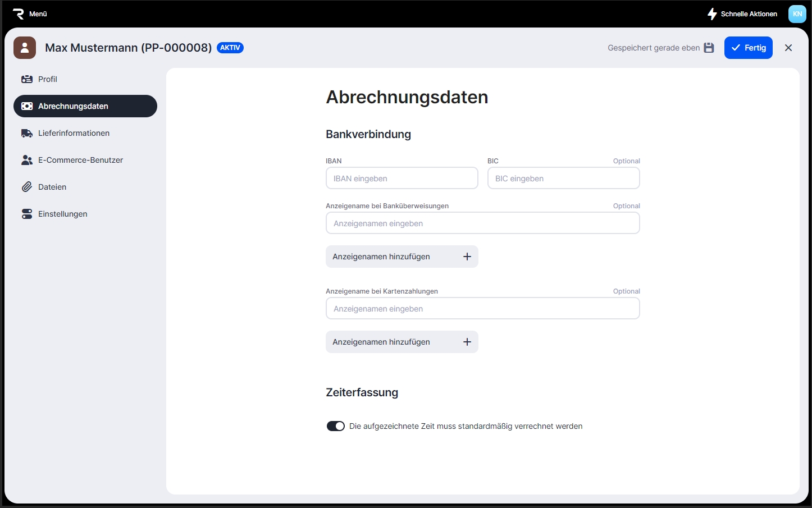This screenshot has height=508, width=812.
Task: Click the brown contact avatar icon
Action: click(x=25, y=48)
